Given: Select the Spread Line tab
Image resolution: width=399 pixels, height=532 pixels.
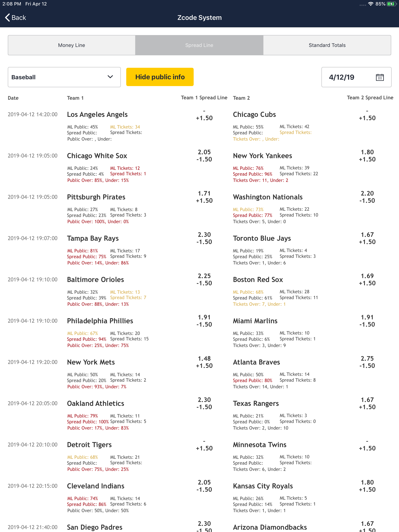Looking at the screenshot, I should [199, 45].
